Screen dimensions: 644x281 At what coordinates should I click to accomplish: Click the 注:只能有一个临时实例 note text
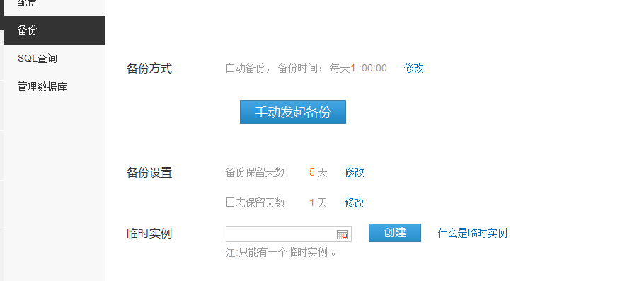click(x=281, y=252)
